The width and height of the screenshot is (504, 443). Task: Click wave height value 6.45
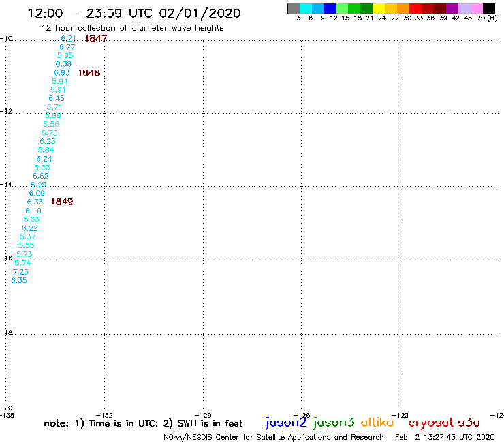click(57, 98)
